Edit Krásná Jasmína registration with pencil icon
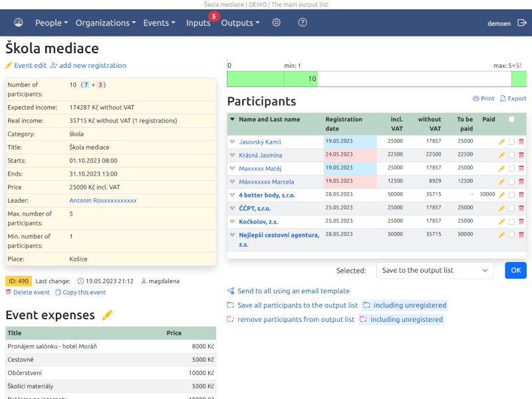This screenshot has height=399, width=532. (x=501, y=155)
